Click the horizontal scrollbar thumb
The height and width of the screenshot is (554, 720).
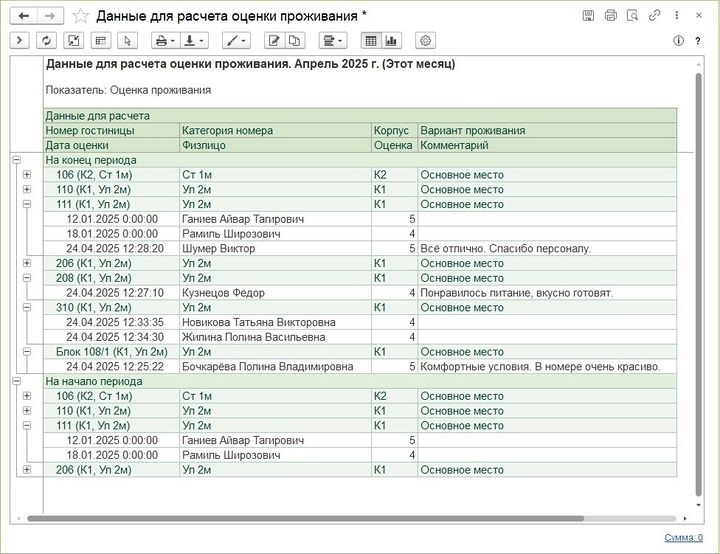(x=305, y=519)
